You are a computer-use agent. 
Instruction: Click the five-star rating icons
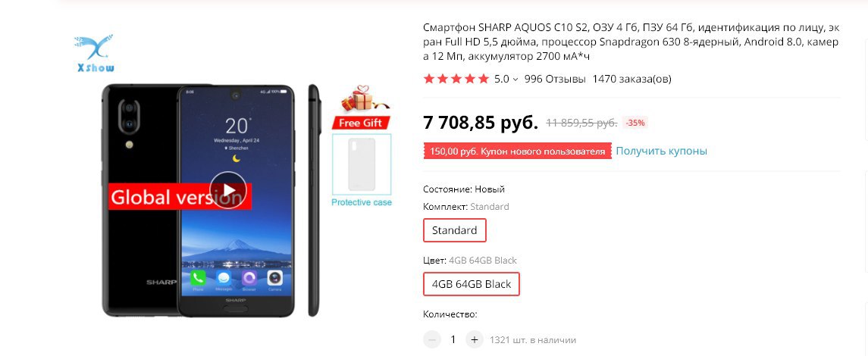point(456,79)
